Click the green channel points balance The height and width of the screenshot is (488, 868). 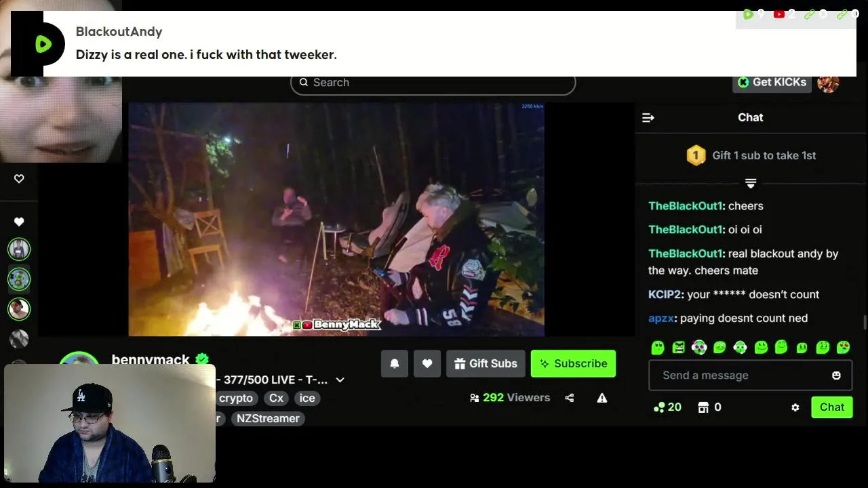[667, 407]
